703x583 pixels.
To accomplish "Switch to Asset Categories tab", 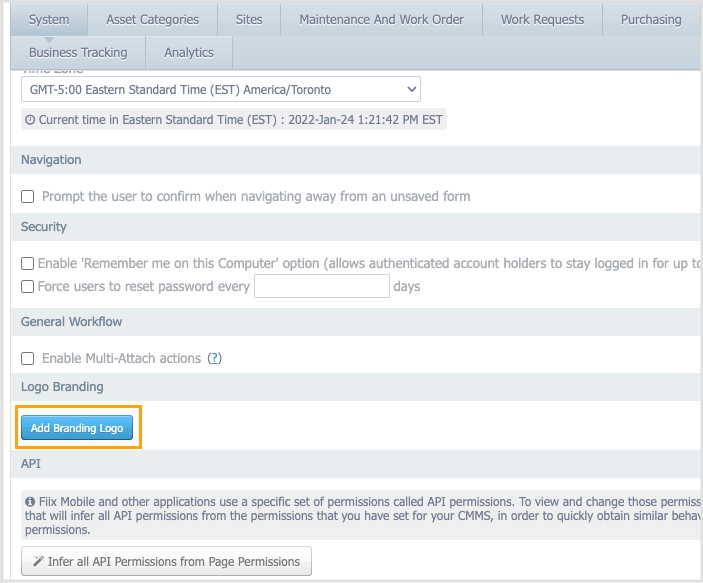I will (152, 20).
